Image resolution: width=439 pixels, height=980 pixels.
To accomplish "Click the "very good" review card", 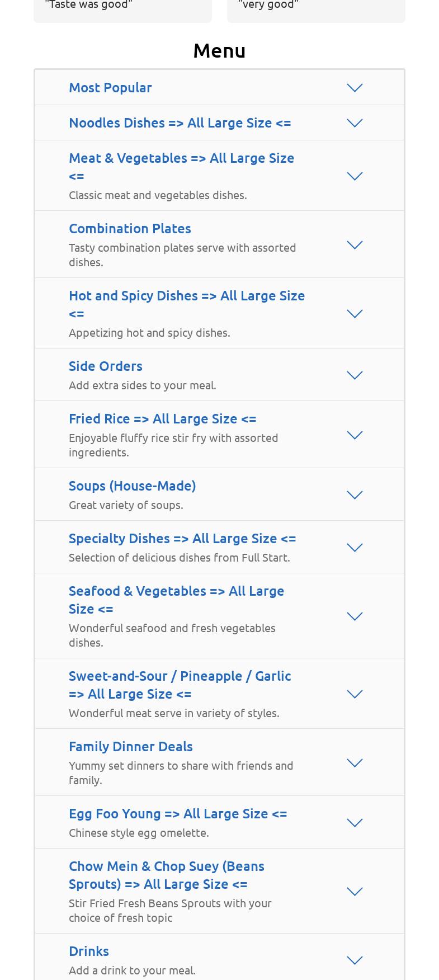I will coord(316,8).
